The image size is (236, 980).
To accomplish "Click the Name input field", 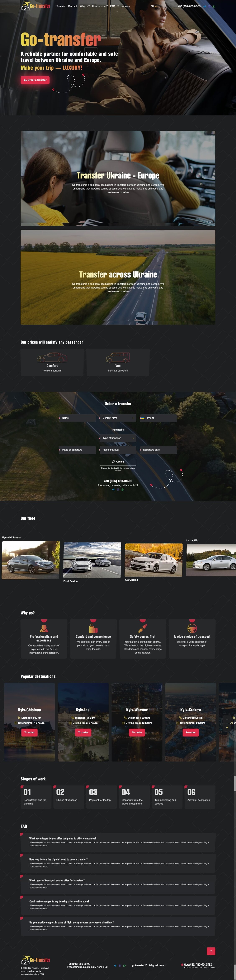I will pos(77,418).
